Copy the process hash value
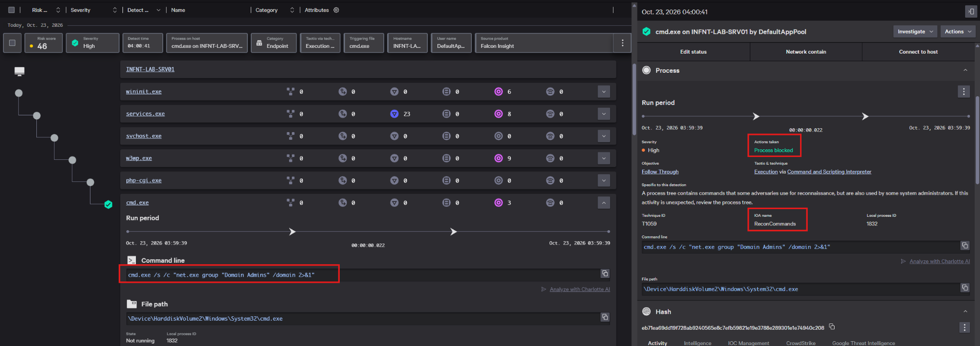Viewport: 980px width, 346px height. (x=832, y=327)
